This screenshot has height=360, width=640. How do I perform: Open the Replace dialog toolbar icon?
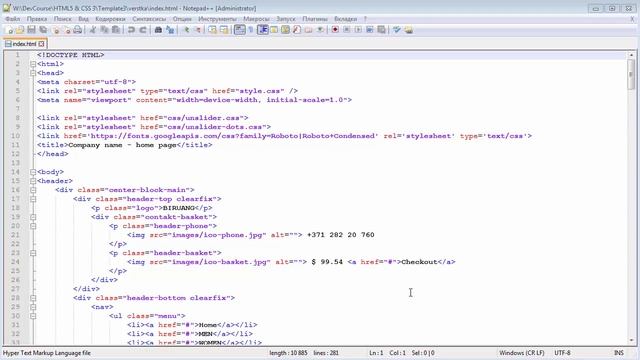(170, 30)
